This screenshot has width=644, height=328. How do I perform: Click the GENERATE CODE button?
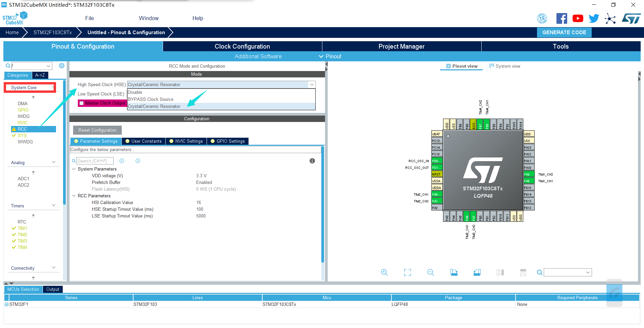point(564,32)
